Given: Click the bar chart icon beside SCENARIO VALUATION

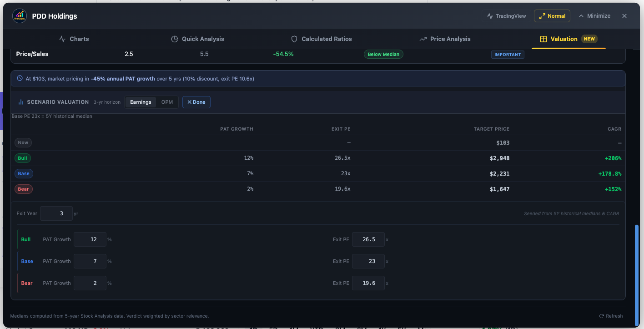Looking at the screenshot, I should point(21,101).
